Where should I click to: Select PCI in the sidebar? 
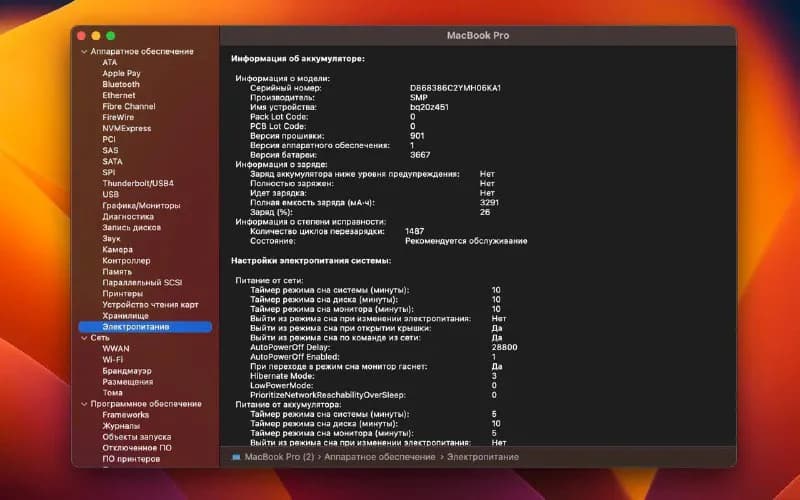(109, 139)
